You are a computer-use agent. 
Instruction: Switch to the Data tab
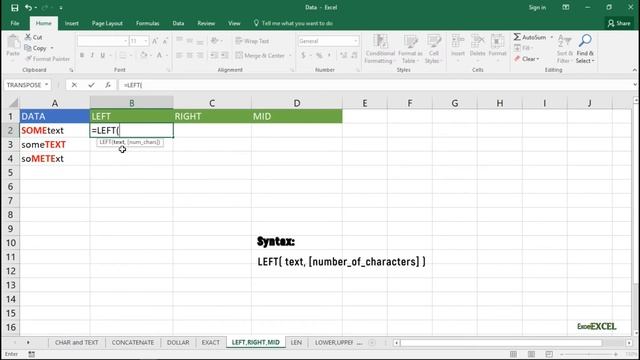[x=178, y=23]
